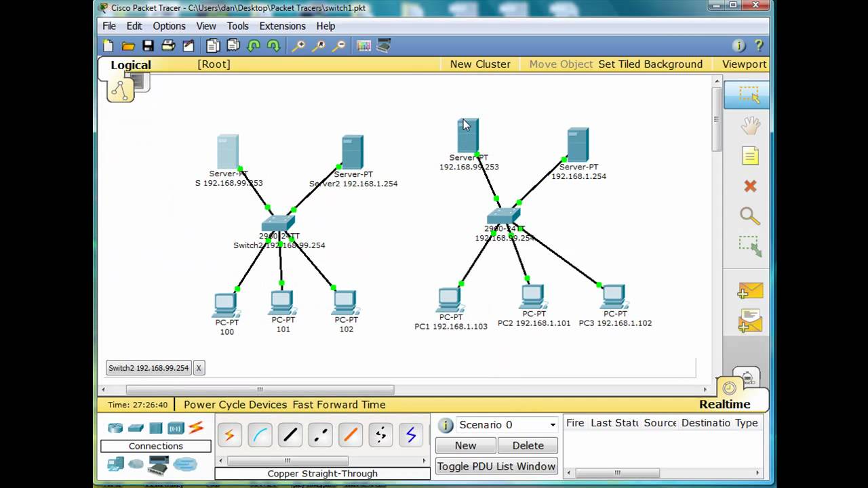Choose the Phone cable connection
The width and height of the screenshot is (868, 488).
pyautogui.click(x=380, y=434)
